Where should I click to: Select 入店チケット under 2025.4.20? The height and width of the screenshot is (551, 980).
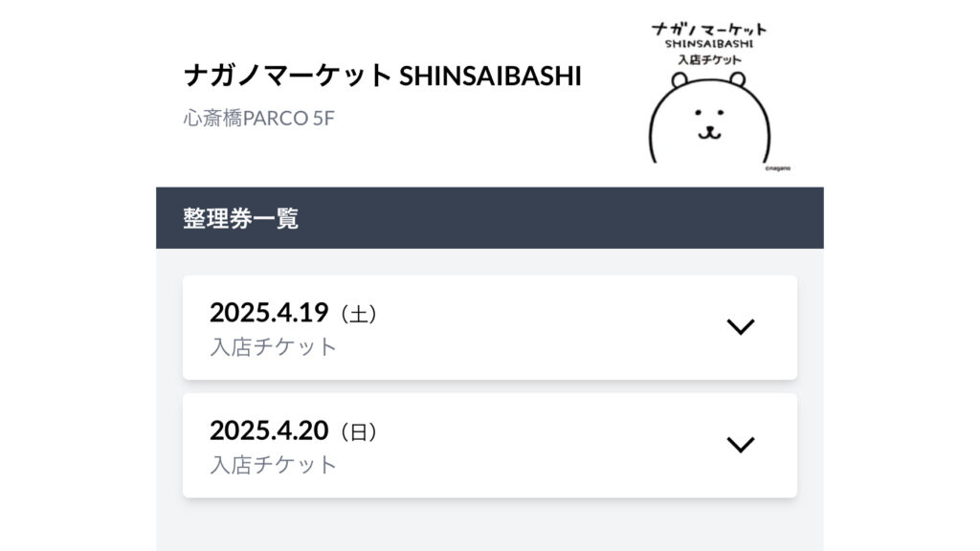pos(273,465)
